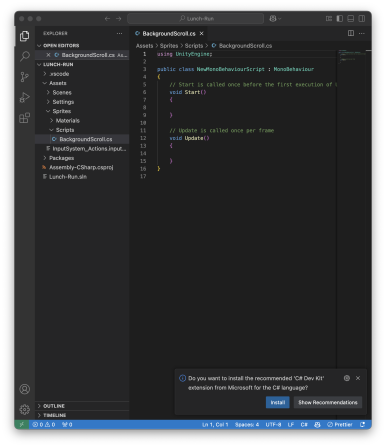Open BackgroundScroll.cs in the file tree

tap(82, 139)
